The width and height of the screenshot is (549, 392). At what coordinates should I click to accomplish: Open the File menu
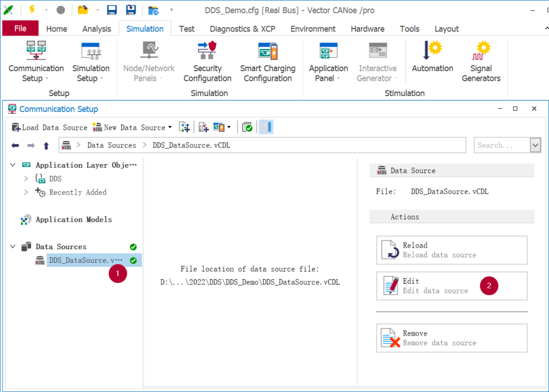pyautogui.click(x=20, y=28)
